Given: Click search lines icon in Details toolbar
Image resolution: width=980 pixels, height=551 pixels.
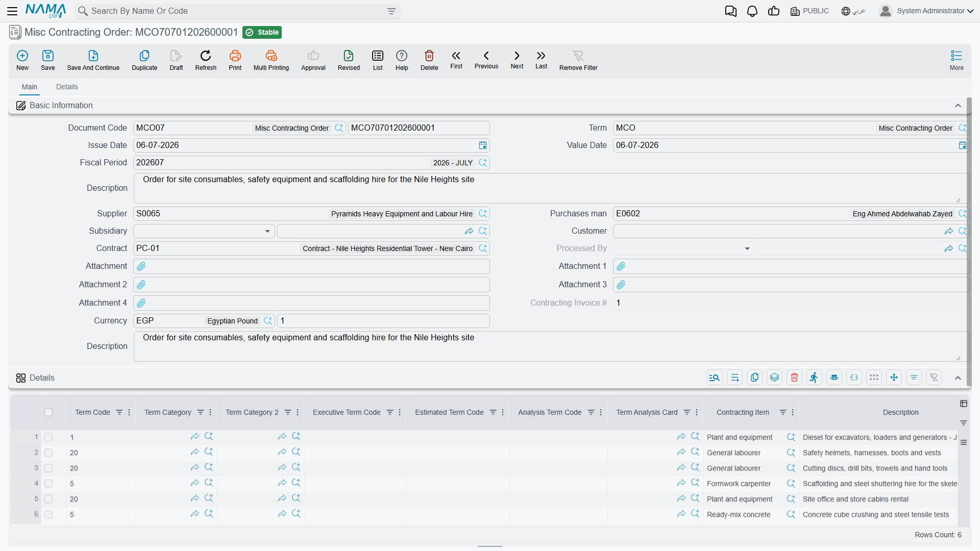Looking at the screenshot, I should coord(715,378).
